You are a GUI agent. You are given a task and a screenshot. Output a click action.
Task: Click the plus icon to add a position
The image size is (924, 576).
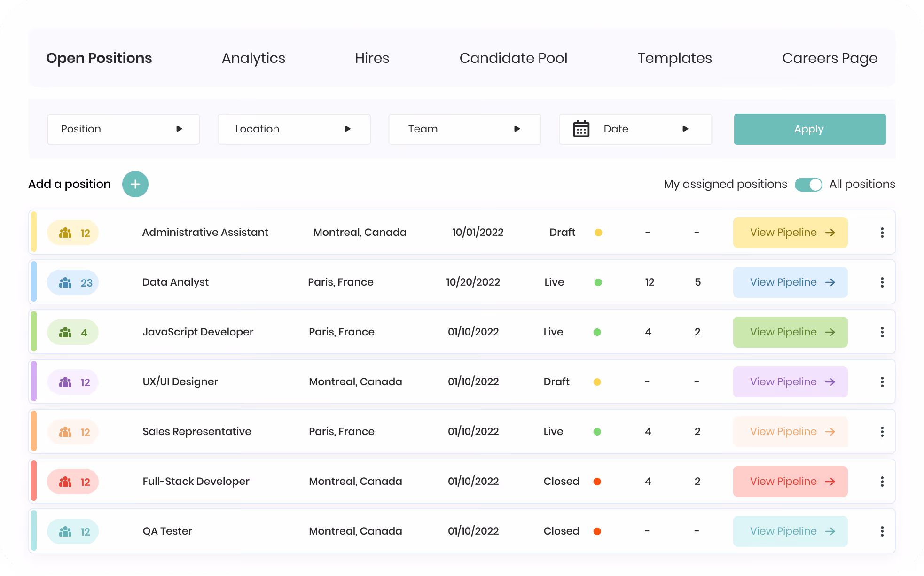(135, 184)
